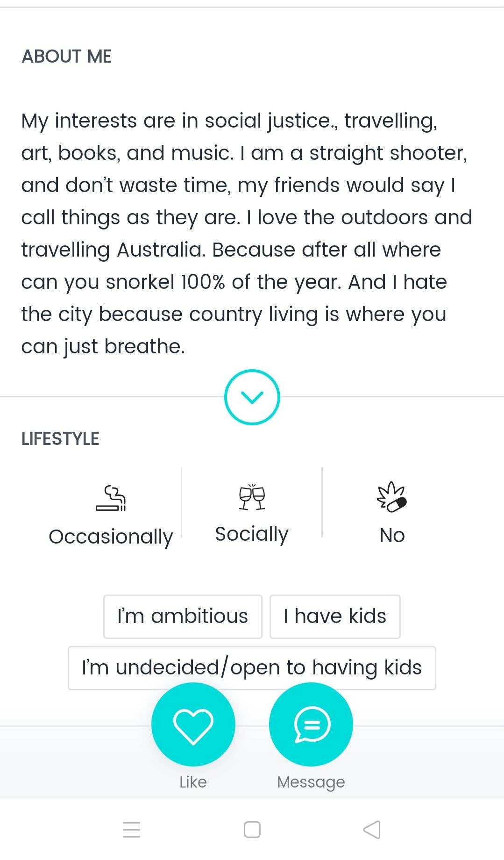
Task: Tap the "Message" text label
Action: click(x=311, y=782)
